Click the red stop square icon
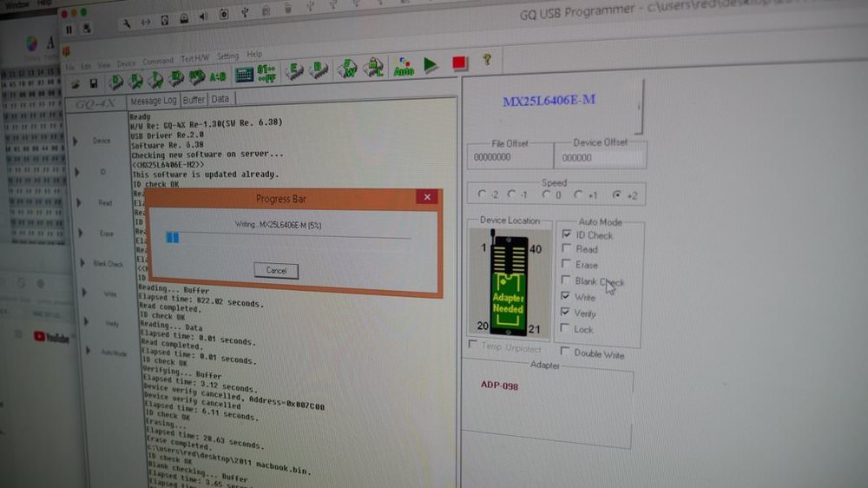Viewport: 868px width, 488px height. coord(459,63)
